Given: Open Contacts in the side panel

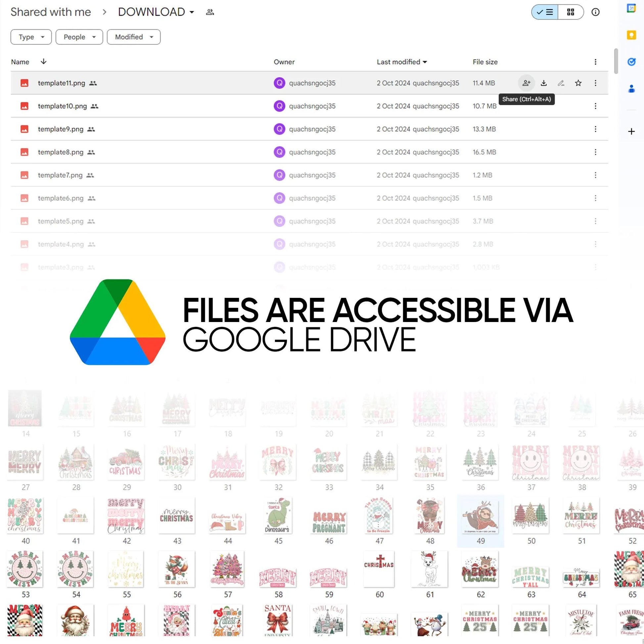Looking at the screenshot, I should click(x=631, y=89).
